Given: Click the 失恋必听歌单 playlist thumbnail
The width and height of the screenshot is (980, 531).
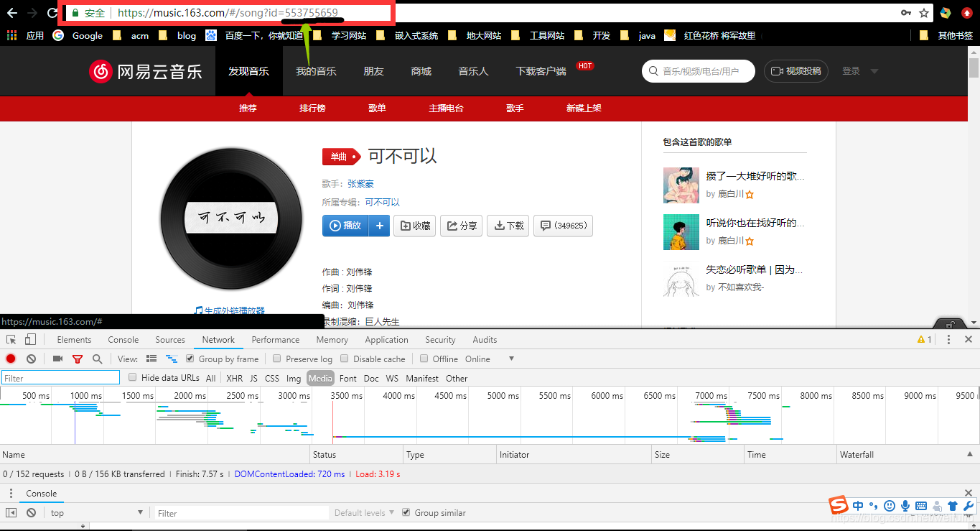Looking at the screenshot, I should 681,279.
